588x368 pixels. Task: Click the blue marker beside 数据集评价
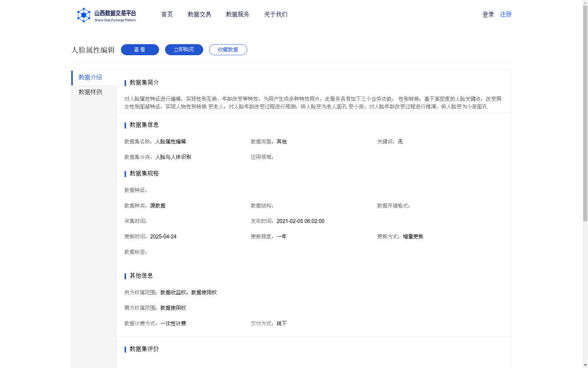(125, 349)
